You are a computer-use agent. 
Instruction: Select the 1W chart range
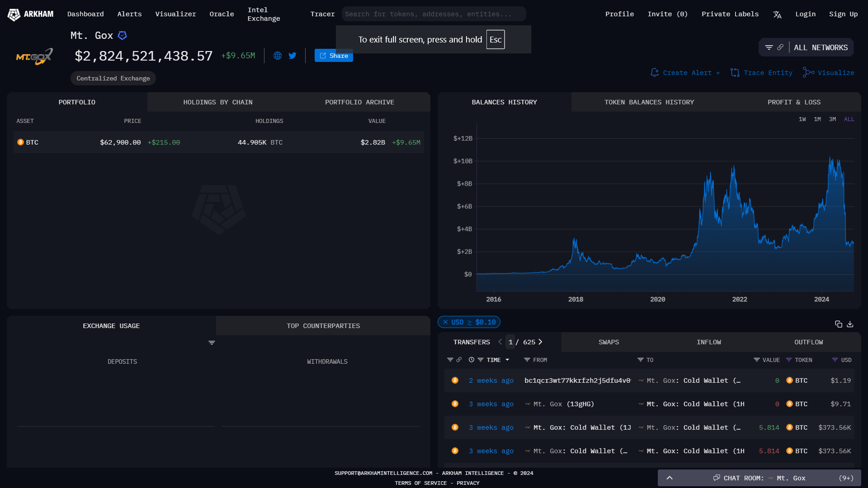802,119
